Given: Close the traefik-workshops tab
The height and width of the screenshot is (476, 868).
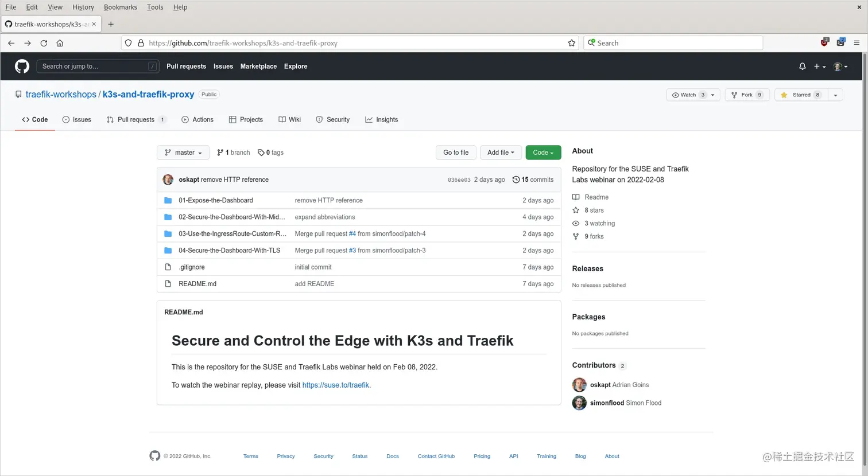Looking at the screenshot, I should pos(94,24).
